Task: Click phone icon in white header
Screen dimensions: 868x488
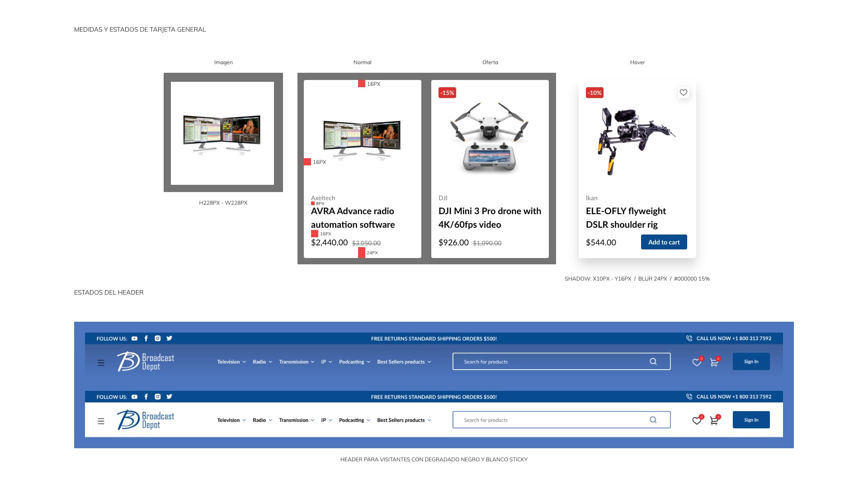Action: tap(689, 397)
